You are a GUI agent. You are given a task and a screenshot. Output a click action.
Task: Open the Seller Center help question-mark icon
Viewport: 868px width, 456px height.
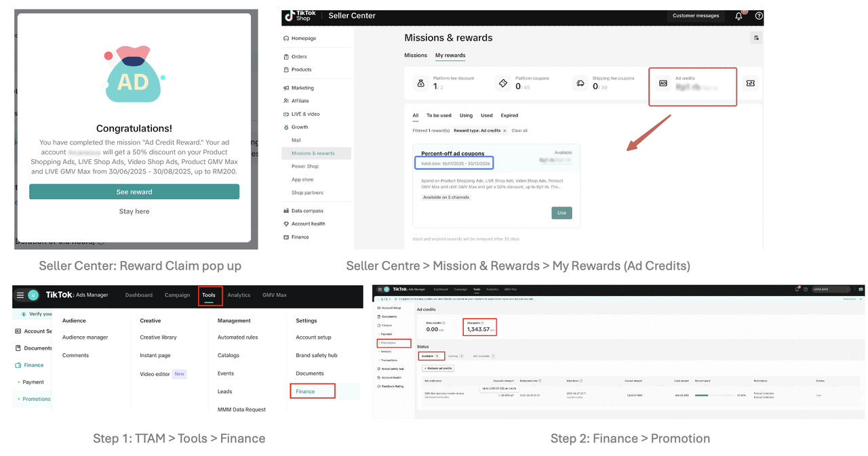tap(758, 16)
